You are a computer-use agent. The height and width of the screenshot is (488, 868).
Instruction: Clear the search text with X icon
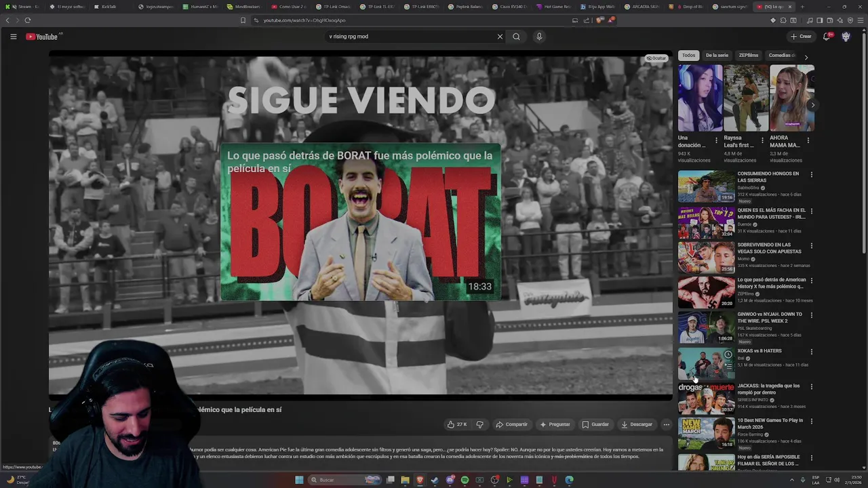point(500,37)
